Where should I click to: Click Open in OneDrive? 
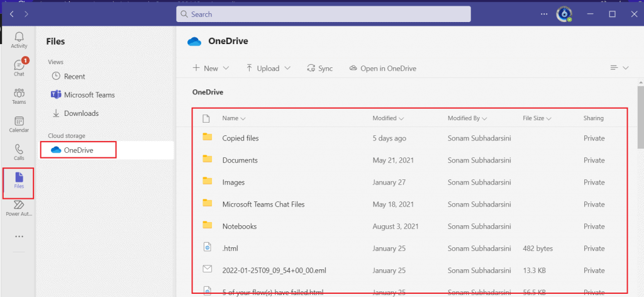(x=383, y=68)
